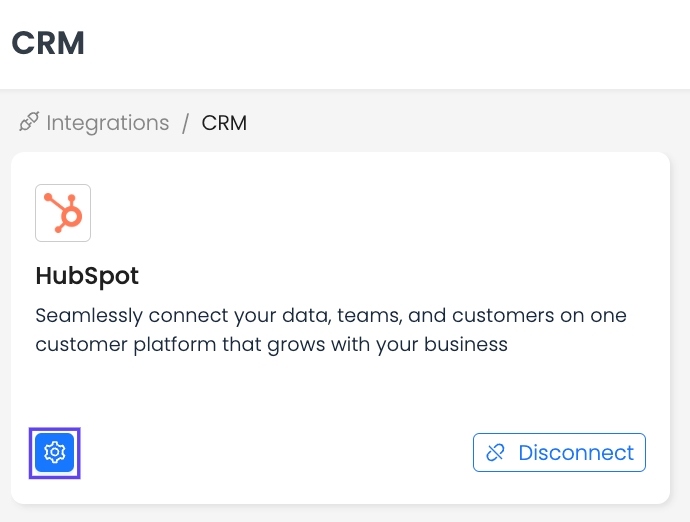Click the plug icon beside Integrations
The image size is (690, 522).
click(x=29, y=123)
